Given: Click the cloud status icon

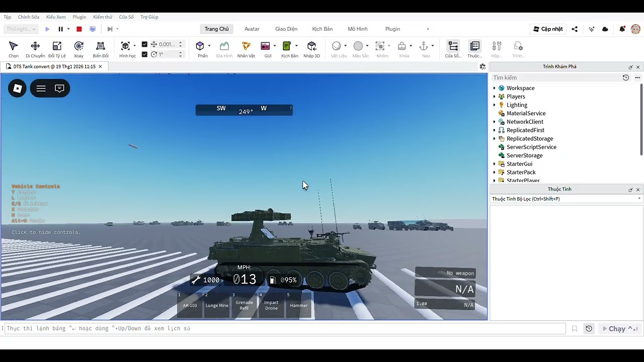Looking at the screenshot, I should (605, 29).
